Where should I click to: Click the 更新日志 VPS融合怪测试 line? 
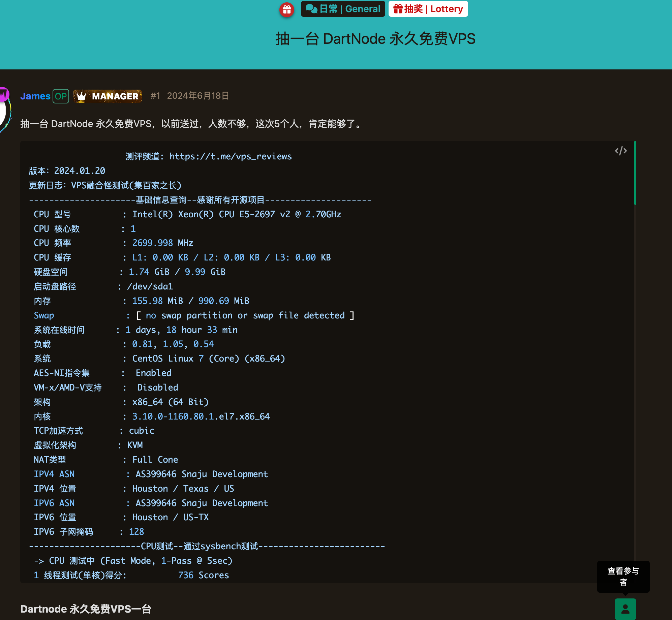[x=105, y=185]
